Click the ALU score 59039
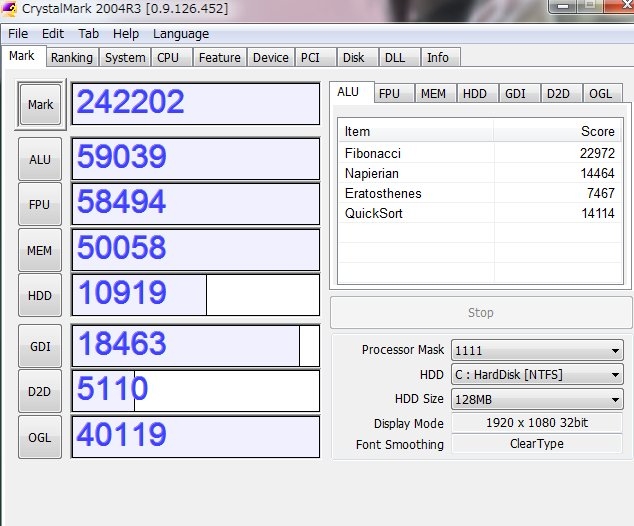 (196, 159)
